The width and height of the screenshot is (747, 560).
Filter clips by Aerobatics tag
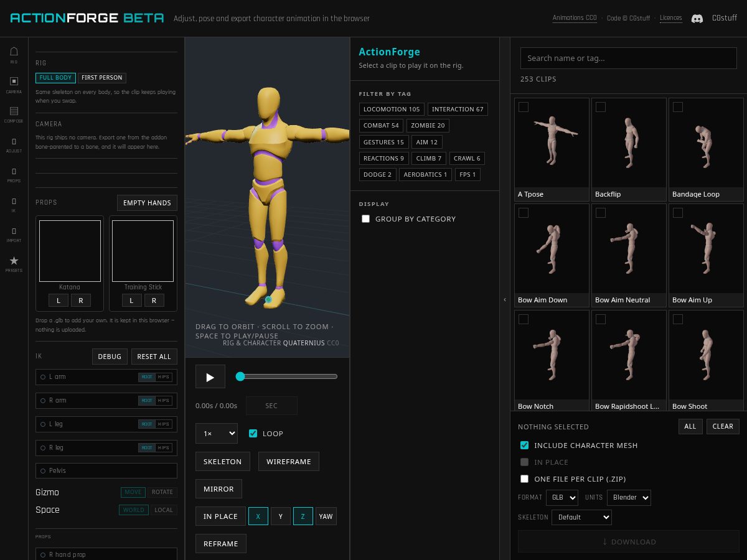pyautogui.click(x=425, y=174)
